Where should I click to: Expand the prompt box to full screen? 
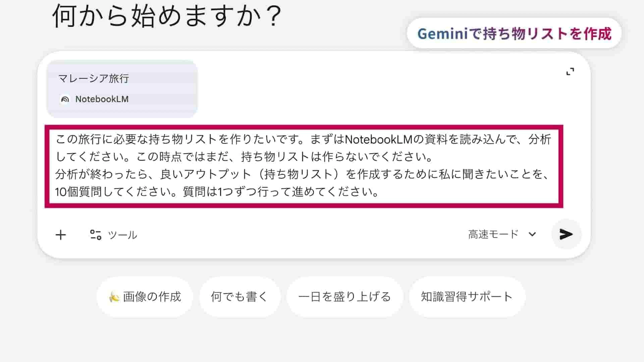point(570,72)
